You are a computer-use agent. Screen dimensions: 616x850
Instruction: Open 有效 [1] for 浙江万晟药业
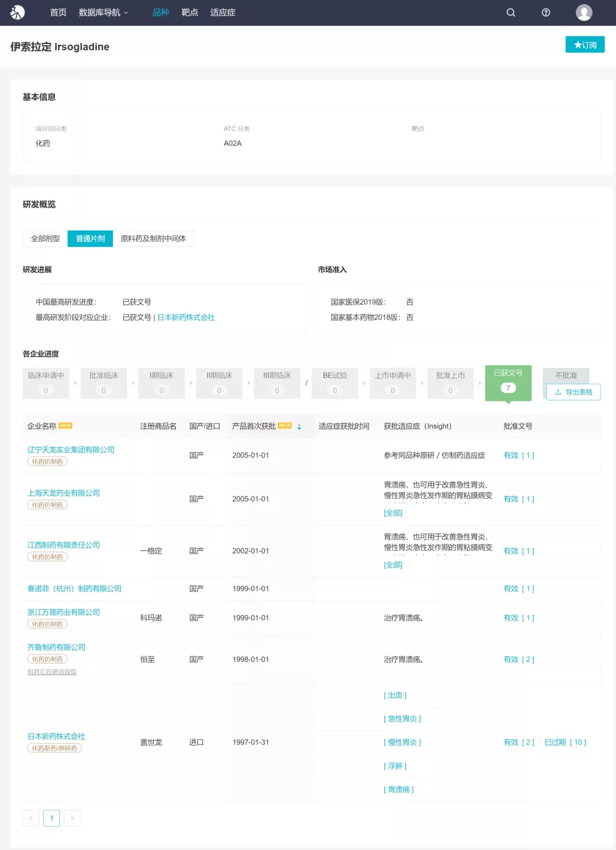(x=519, y=618)
